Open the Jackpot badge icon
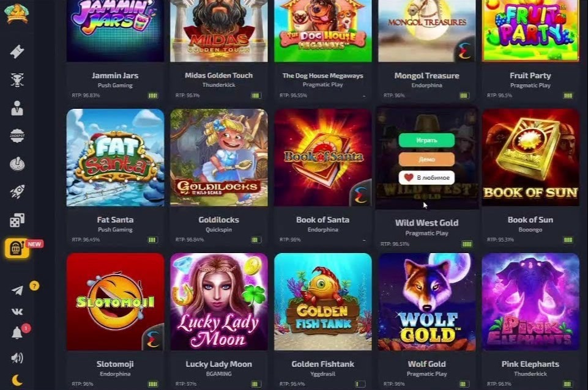The height and width of the screenshot is (390, 588). [x=17, y=136]
